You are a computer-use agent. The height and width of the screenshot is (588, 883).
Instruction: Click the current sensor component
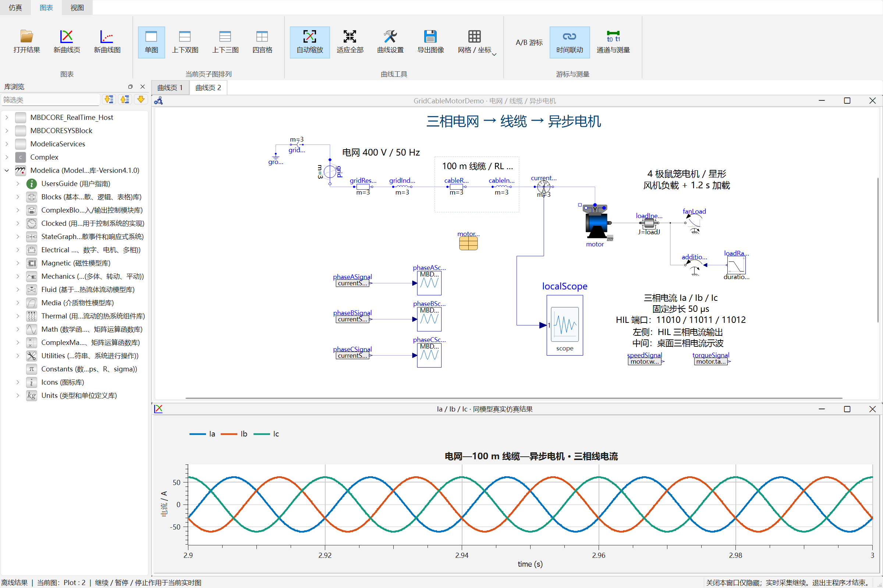click(x=543, y=186)
